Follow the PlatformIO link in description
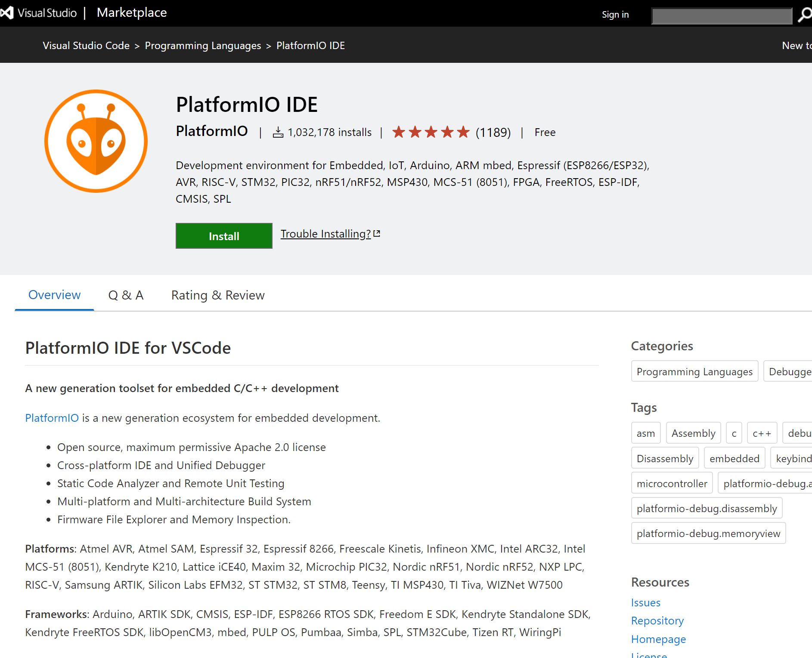The image size is (812, 658). (52, 418)
